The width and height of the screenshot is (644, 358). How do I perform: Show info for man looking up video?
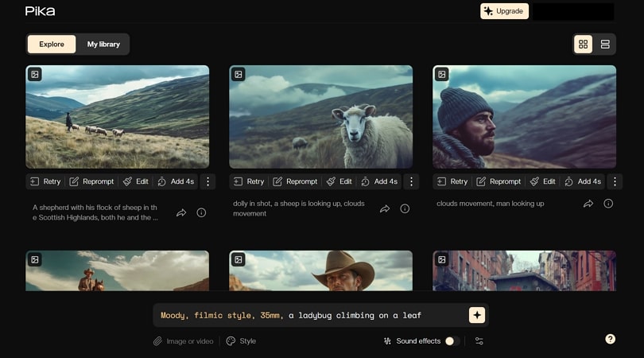click(x=608, y=204)
